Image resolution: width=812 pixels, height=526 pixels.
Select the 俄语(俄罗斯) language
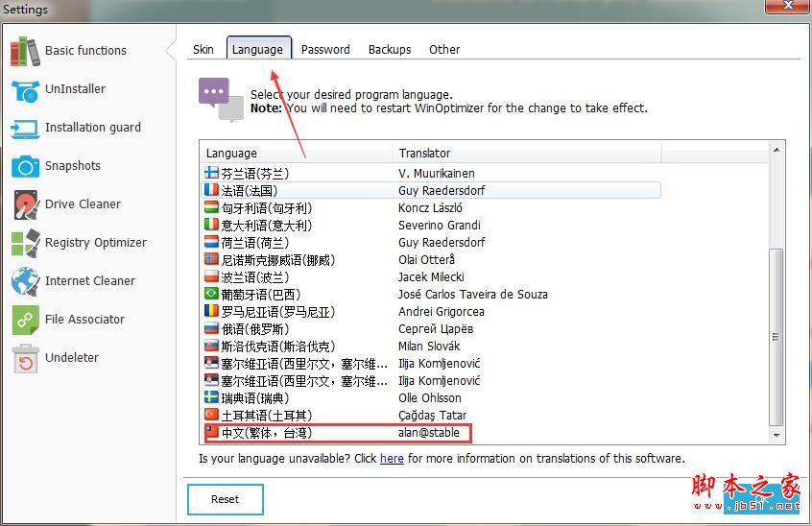pyautogui.click(x=254, y=328)
